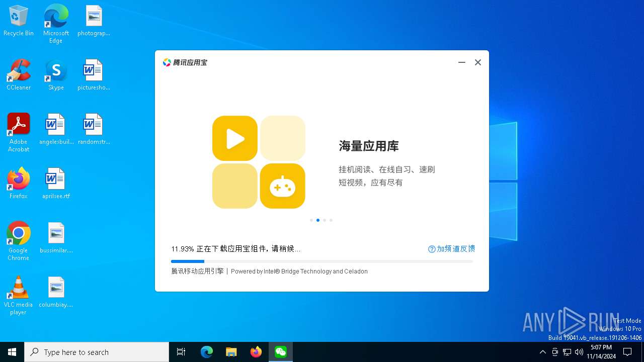Click the 挂机阅读、在线自习 description text
Image resolution: width=644 pixels, height=362 pixels.
click(x=387, y=176)
